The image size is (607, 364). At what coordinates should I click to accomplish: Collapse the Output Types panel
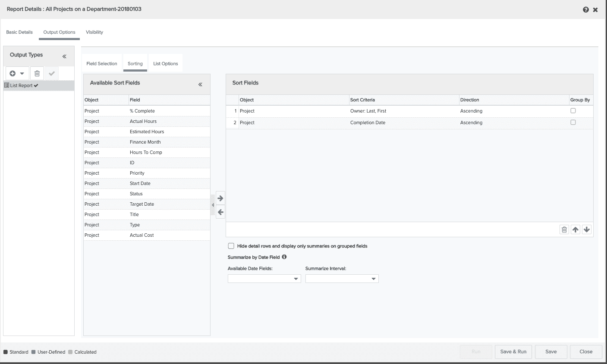pos(64,56)
